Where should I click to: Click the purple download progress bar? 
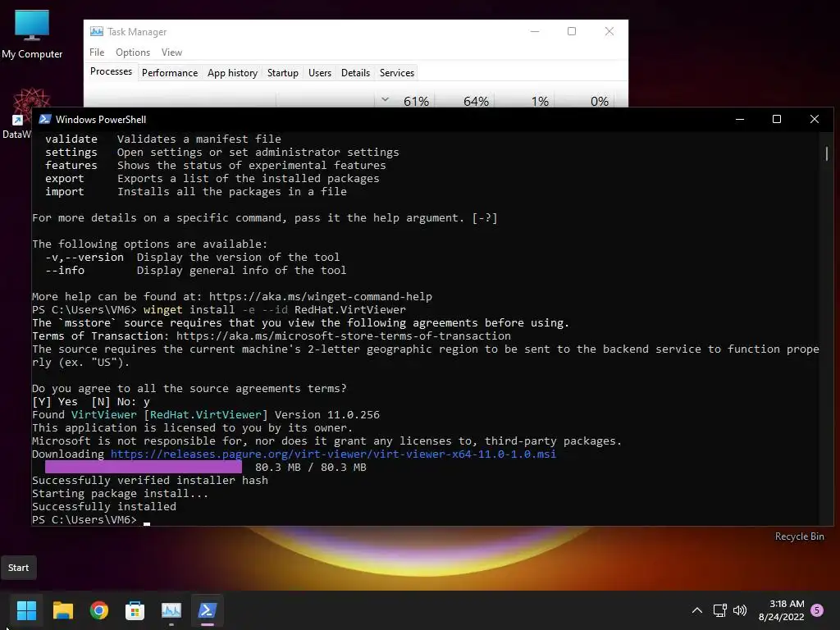tap(144, 467)
